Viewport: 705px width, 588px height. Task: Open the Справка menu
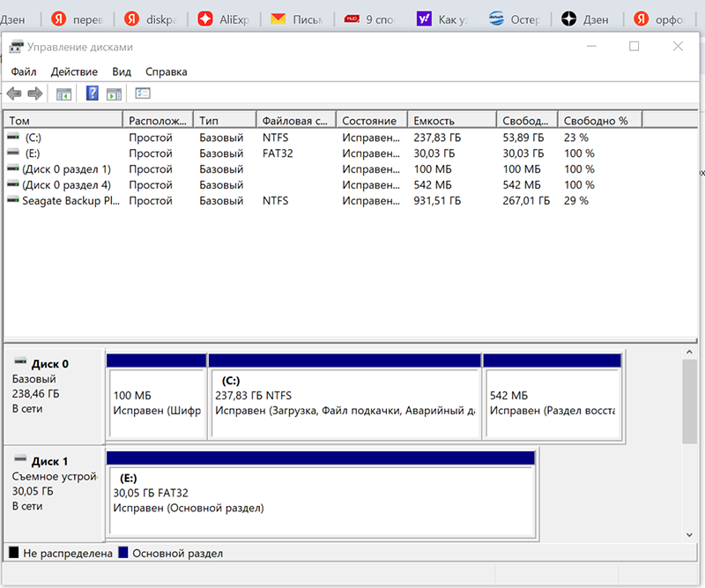pyautogui.click(x=167, y=72)
